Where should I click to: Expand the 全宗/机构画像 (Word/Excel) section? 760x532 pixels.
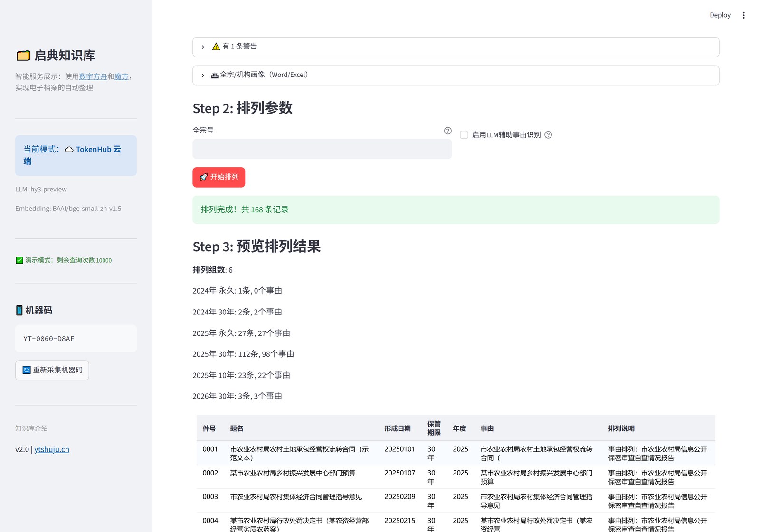coord(456,76)
